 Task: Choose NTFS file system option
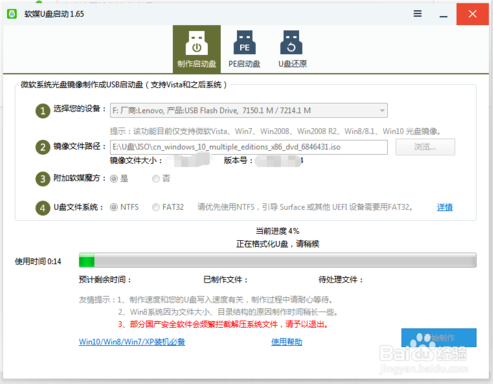coord(114,207)
